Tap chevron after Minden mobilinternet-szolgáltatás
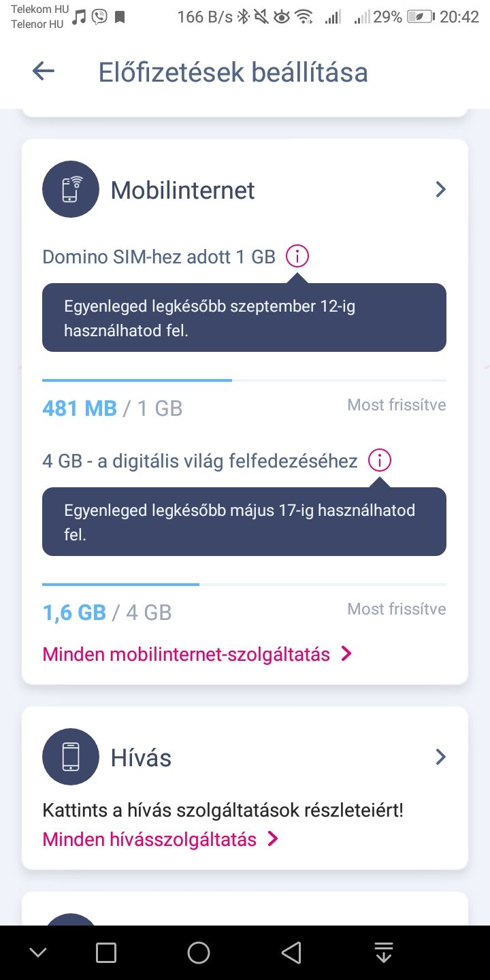Viewport: 490px width, 980px height. pos(346,654)
